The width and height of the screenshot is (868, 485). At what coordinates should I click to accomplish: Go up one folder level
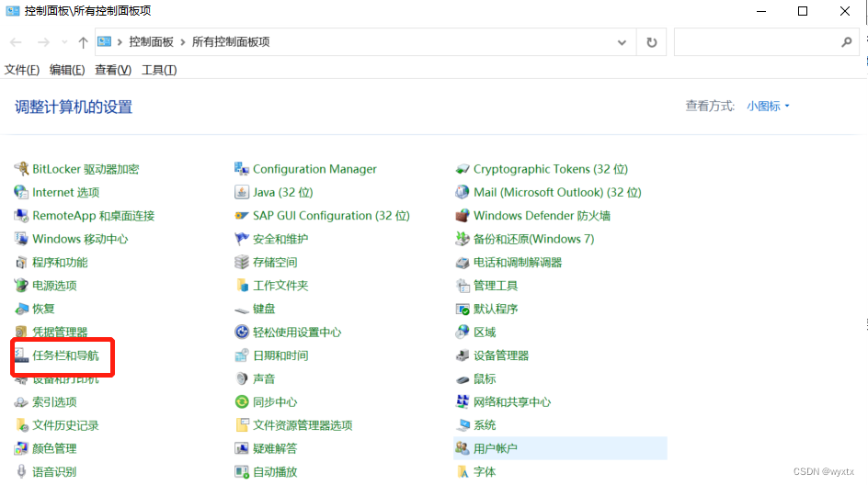[x=83, y=42]
